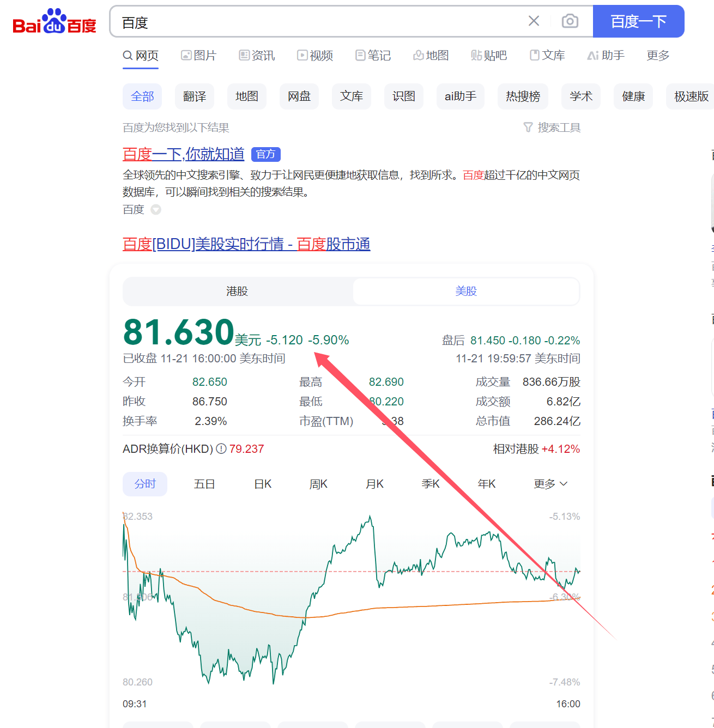The width and height of the screenshot is (714, 728).
Task: Select the 分时 chart view
Action: 145,484
